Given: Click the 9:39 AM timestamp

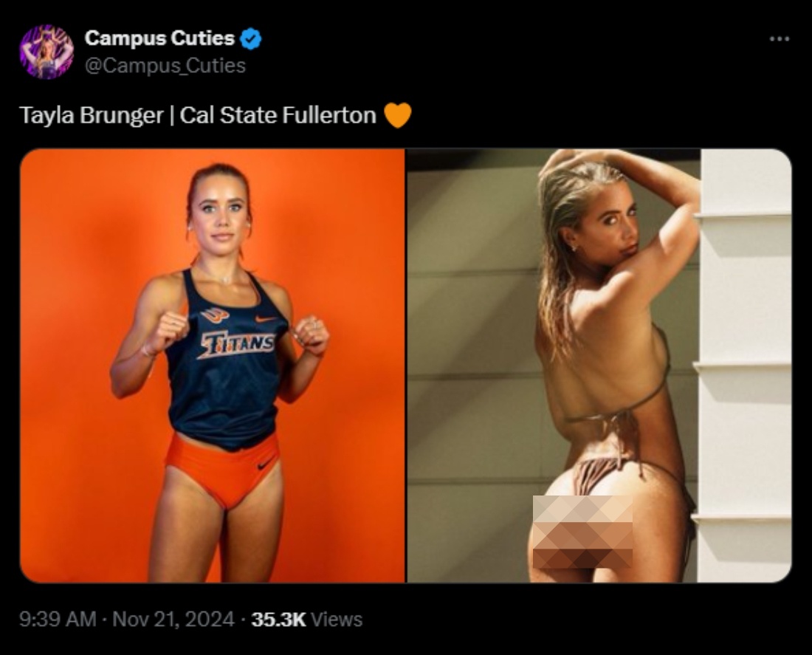Looking at the screenshot, I should click(x=58, y=619).
